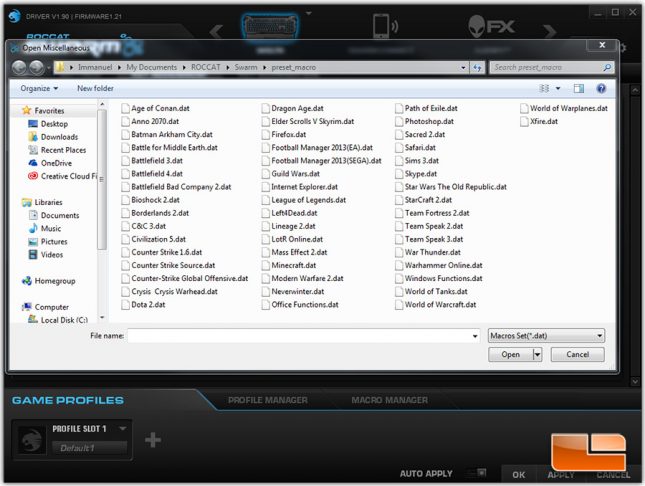Open the Help question mark icon

(x=601, y=88)
